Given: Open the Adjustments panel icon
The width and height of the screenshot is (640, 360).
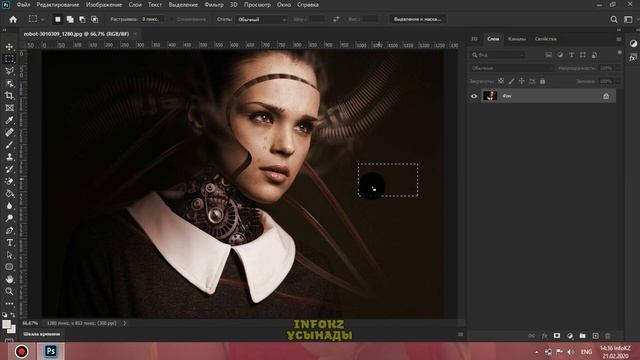Looking at the screenshot, I should pos(633,44).
